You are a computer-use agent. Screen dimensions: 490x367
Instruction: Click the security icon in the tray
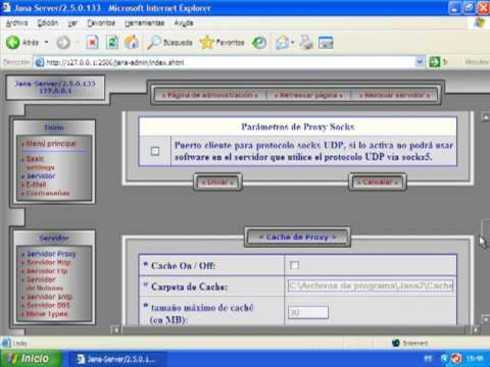(456, 359)
